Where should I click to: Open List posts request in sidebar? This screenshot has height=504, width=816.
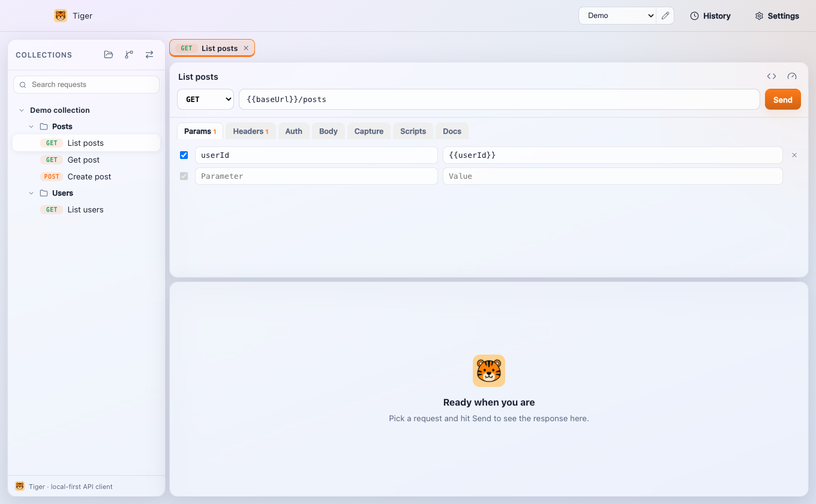pyautogui.click(x=86, y=143)
